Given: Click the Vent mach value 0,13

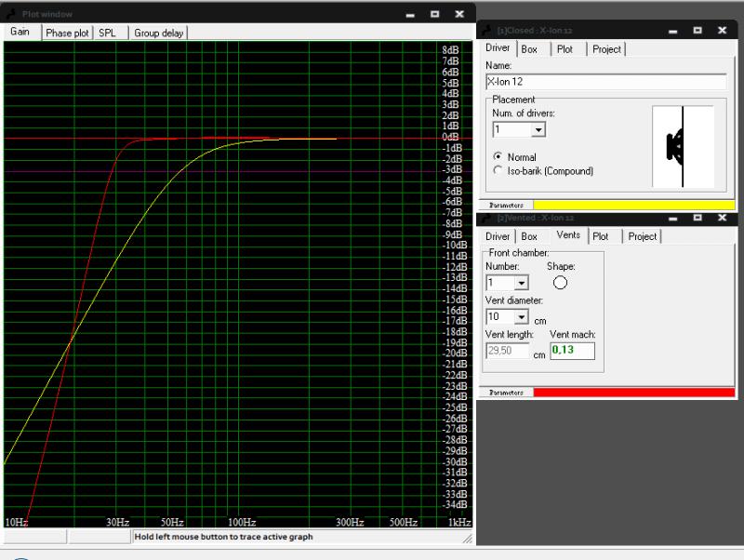Looking at the screenshot, I should point(572,351).
